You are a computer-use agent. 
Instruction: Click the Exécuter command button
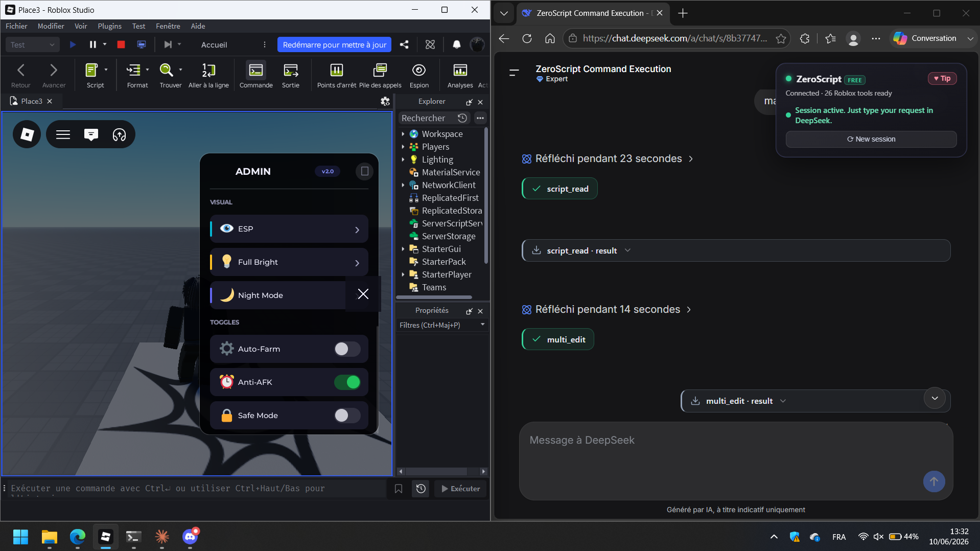click(x=461, y=489)
